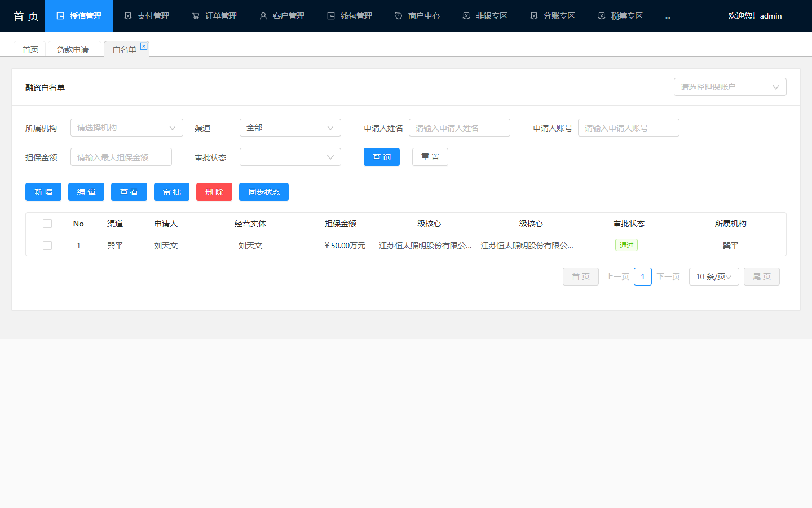Go to 下一页

coord(668,277)
